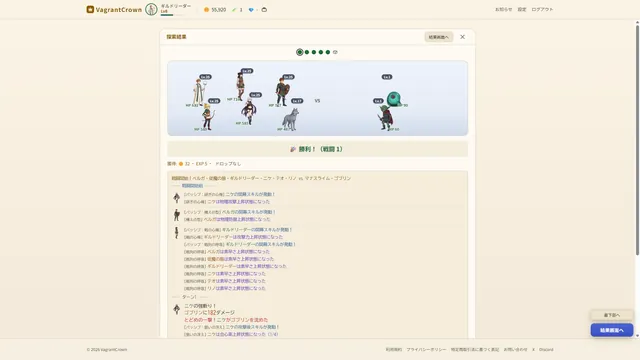
Task: Open the X link in the footer
Action: pyautogui.click(x=533, y=349)
